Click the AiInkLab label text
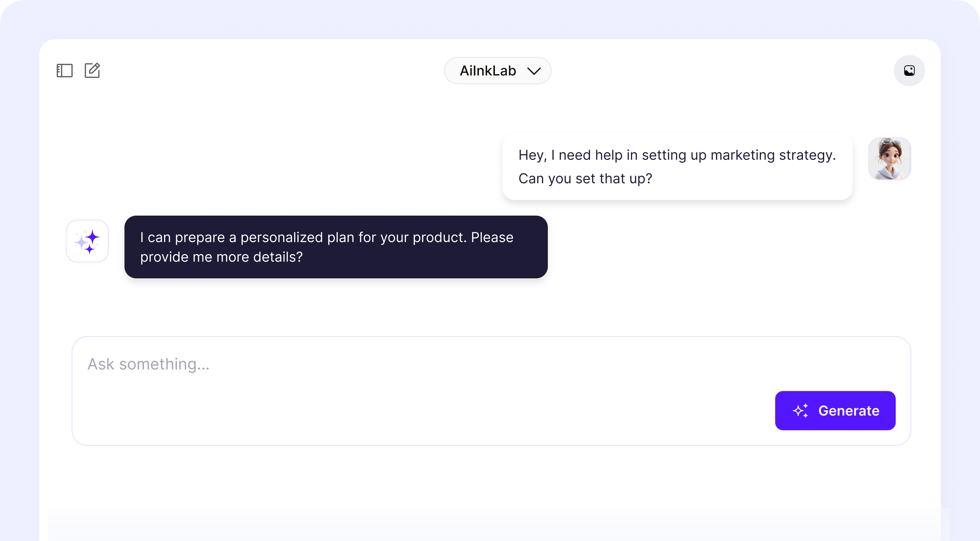 coord(487,71)
